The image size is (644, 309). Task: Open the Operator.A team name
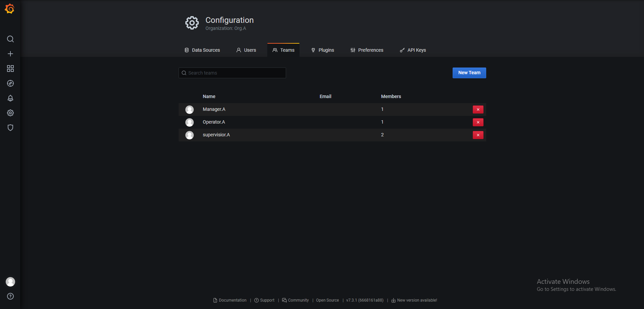(x=214, y=122)
